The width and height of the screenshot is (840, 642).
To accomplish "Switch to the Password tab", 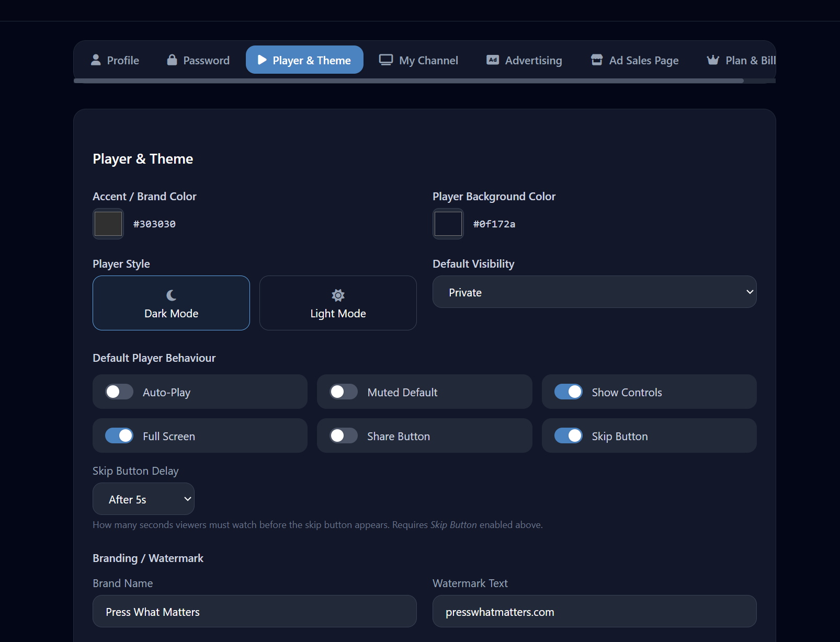I will click(197, 60).
